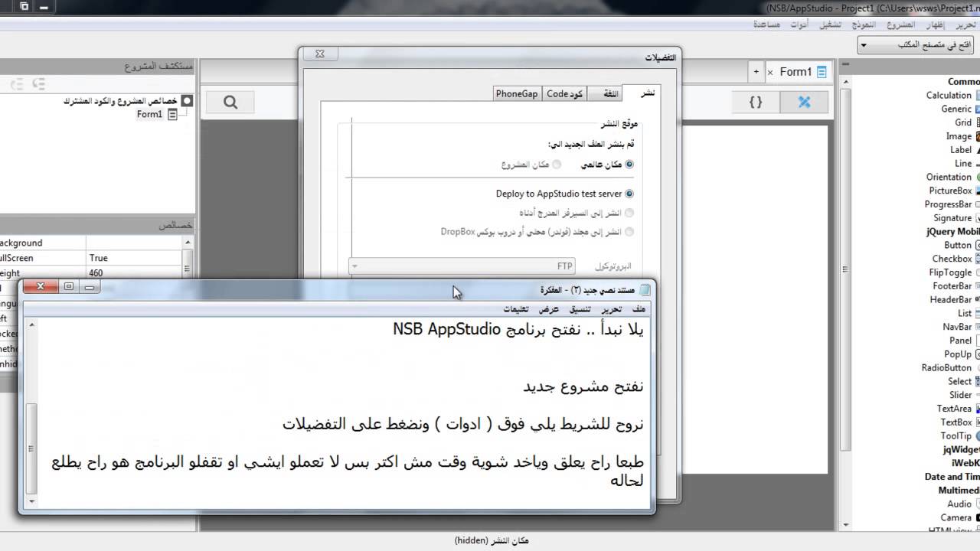This screenshot has height=551, width=980.
Task: Select FooterBar control in toolbox
Action: coord(952,286)
